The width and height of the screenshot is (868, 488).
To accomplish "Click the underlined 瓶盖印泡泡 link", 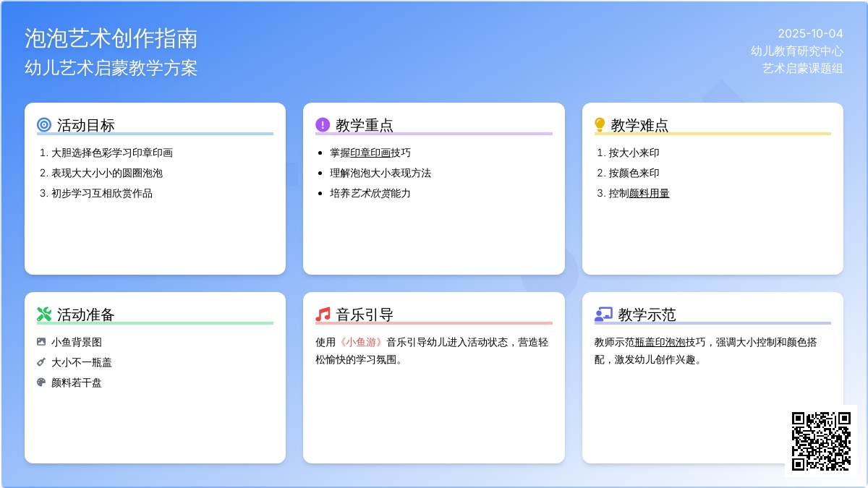I will click(x=660, y=342).
